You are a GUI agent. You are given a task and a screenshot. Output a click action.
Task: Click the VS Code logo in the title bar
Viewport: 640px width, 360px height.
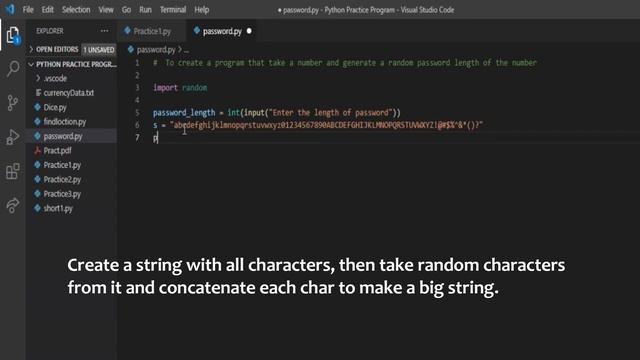10,9
